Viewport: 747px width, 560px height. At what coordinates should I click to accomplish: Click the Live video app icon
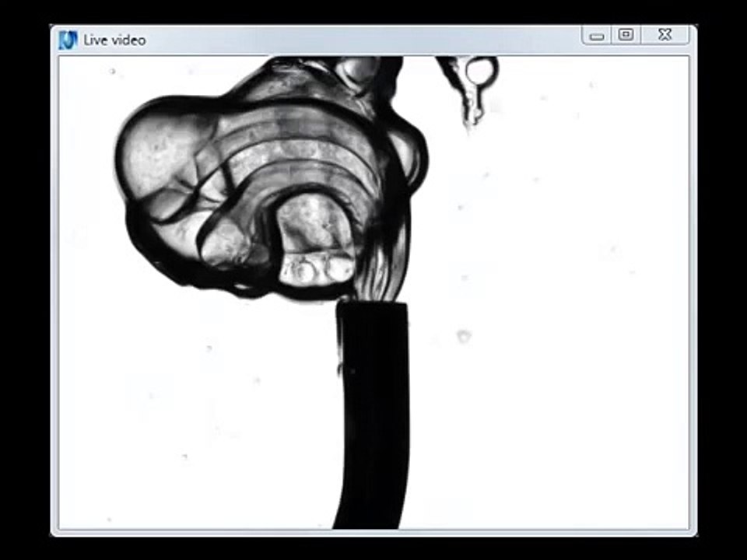[68, 40]
